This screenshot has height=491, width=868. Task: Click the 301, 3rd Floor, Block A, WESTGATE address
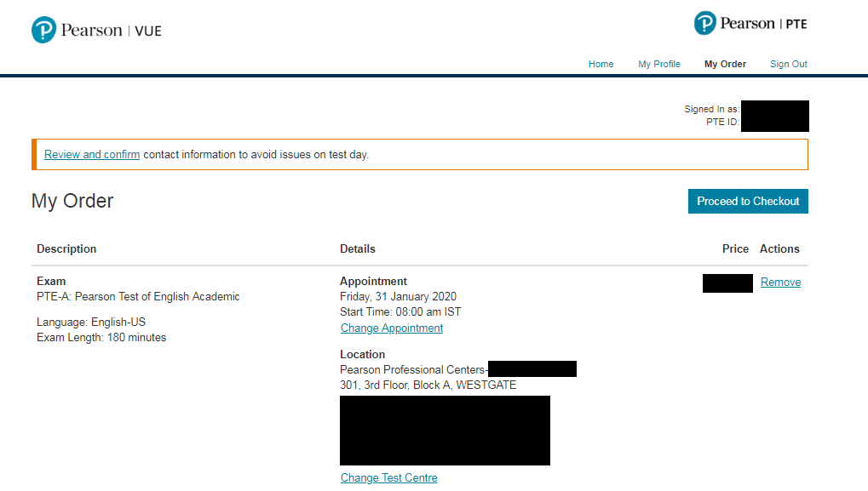(x=428, y=385)
